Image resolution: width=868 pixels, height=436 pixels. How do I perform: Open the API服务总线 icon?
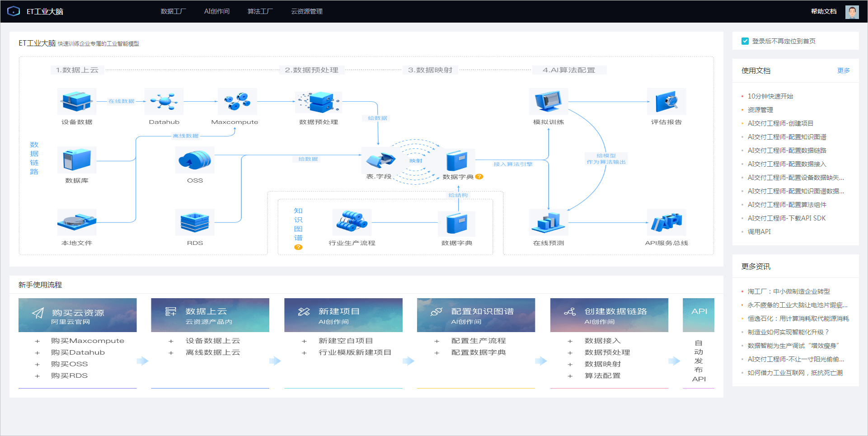pos(666,222)
